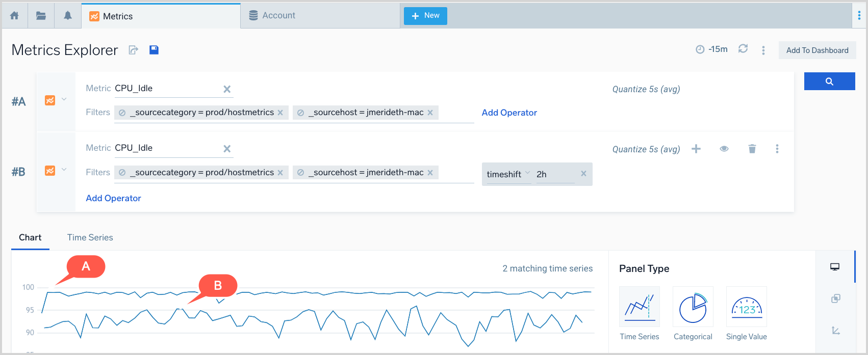Refresh the metrics with the refresh icon
This screenshot has width=868, height=355.
point(743,49)
